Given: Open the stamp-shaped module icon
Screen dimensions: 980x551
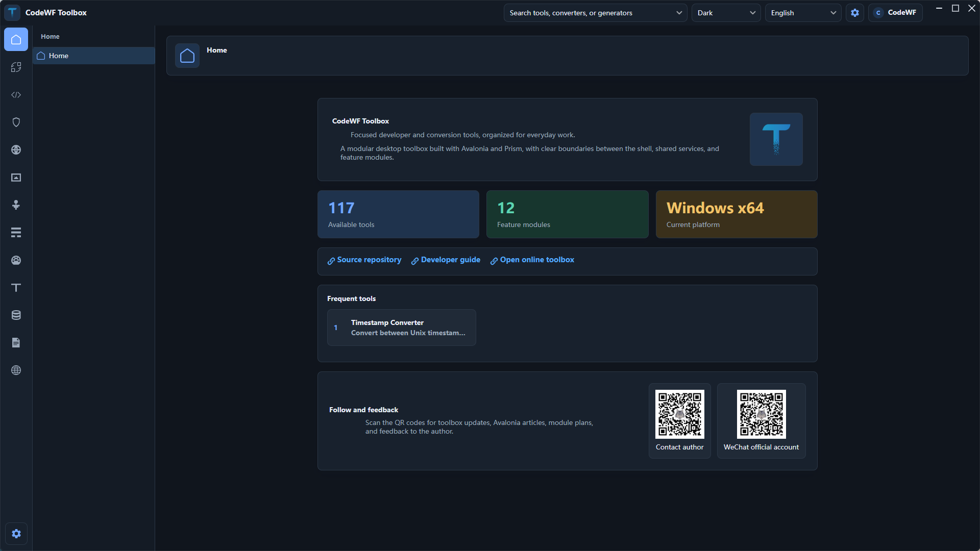Looking at the screenshot, I should tap(16, 205).
